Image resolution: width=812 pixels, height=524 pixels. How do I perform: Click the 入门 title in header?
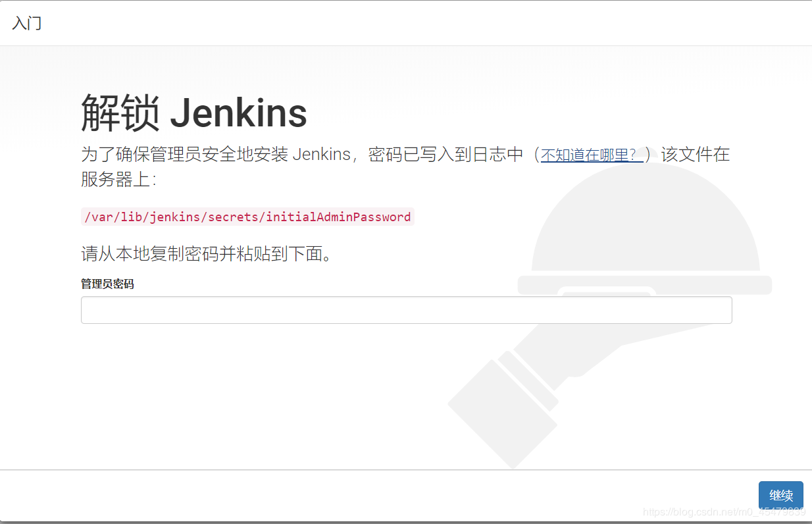point(27,23)
